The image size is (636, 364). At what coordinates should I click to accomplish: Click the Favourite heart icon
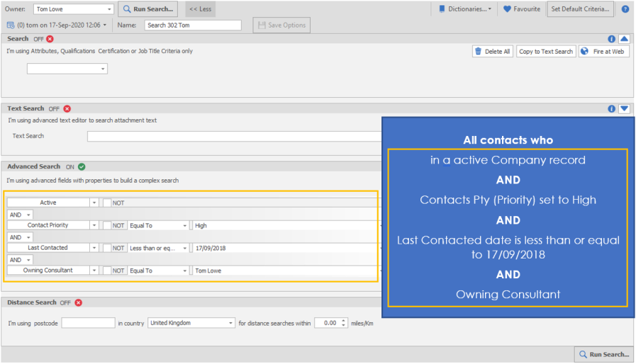coord(507,9)
